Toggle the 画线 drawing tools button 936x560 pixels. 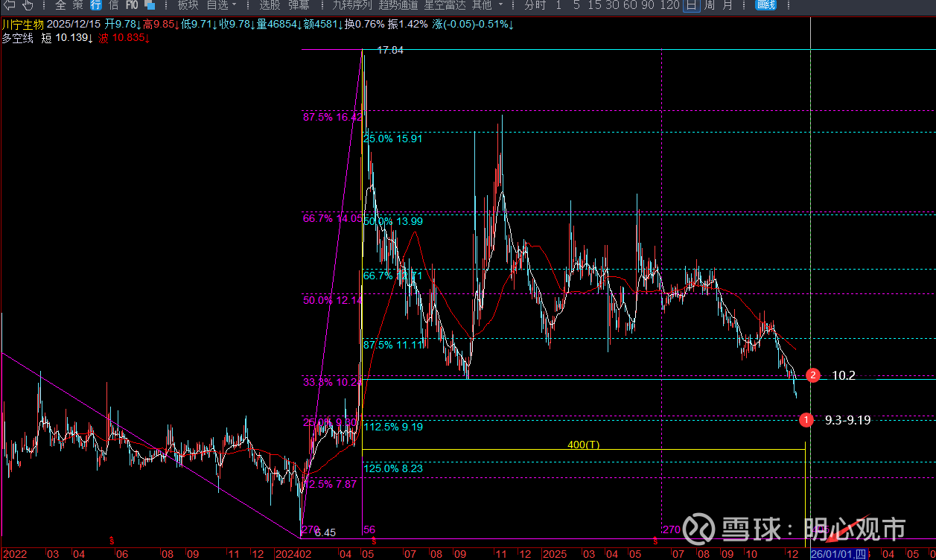[x=765, y=5]
